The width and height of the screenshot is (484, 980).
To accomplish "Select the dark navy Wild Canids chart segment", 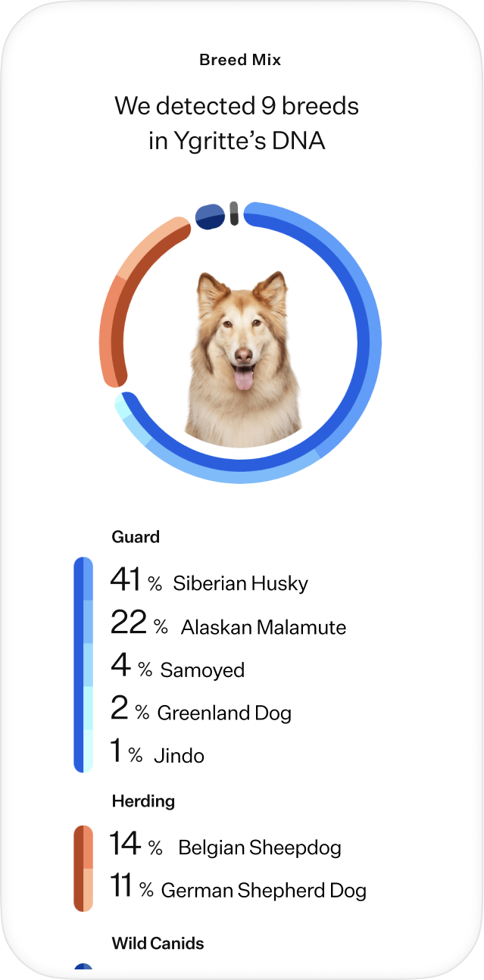I will coord(211,216).
